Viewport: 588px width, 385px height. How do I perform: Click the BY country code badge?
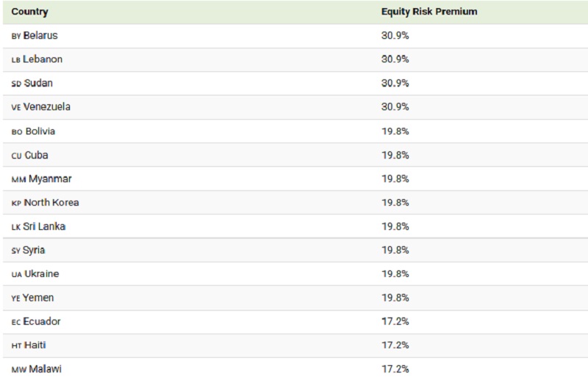tap(16, 36)
